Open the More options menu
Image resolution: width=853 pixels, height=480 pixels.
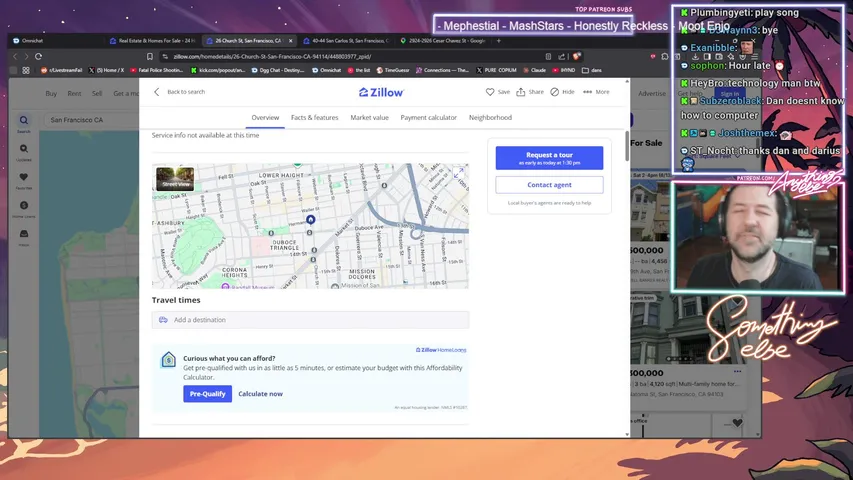point(596,92)
